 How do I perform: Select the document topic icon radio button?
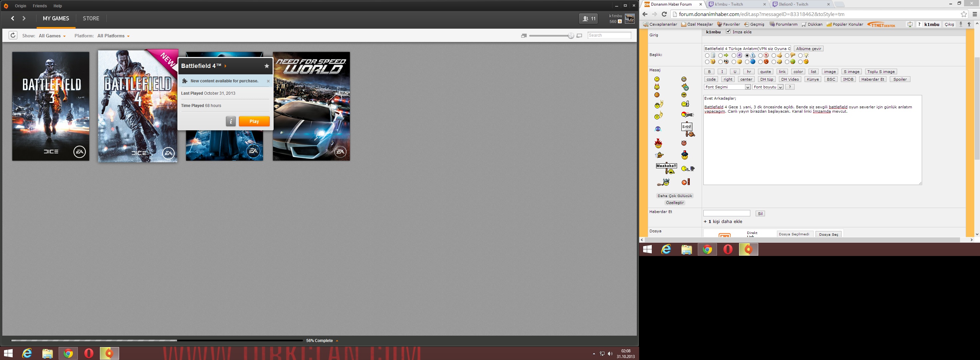(707, 56)
